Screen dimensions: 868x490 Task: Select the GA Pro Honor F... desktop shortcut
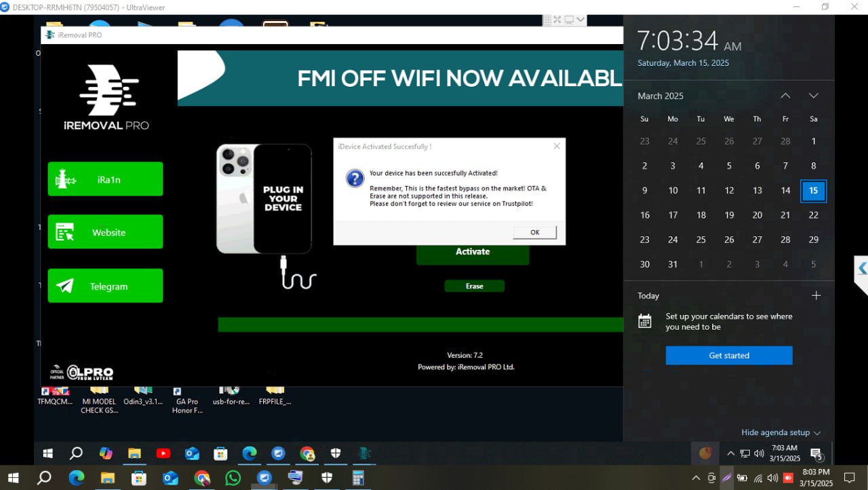coord(187,400)
